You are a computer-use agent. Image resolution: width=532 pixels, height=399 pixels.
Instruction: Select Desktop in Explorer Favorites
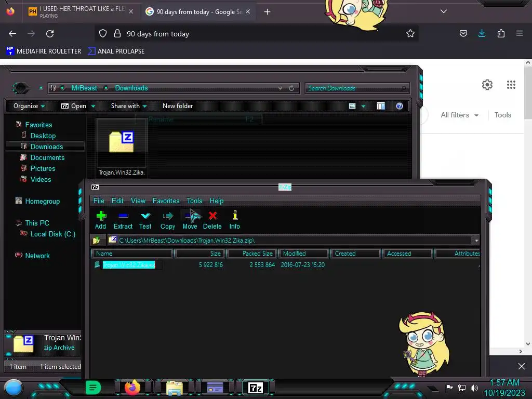pyautogui.click(x=43, y=136)
